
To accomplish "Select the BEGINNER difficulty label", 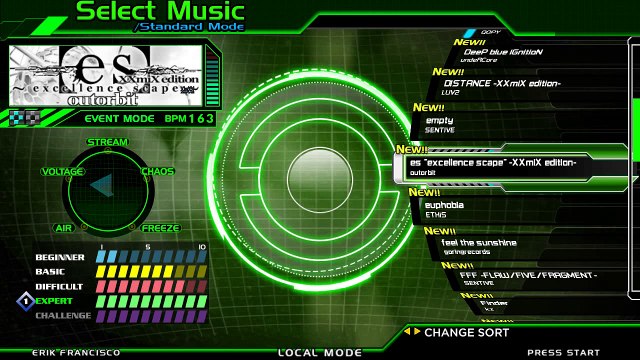I will pos(60,257).
